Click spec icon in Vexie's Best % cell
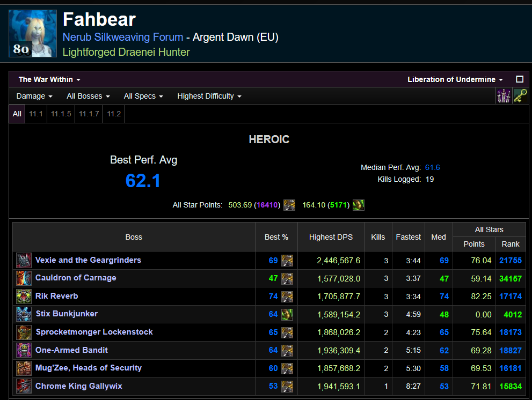The image size is (532, 400). pos(287,261)
